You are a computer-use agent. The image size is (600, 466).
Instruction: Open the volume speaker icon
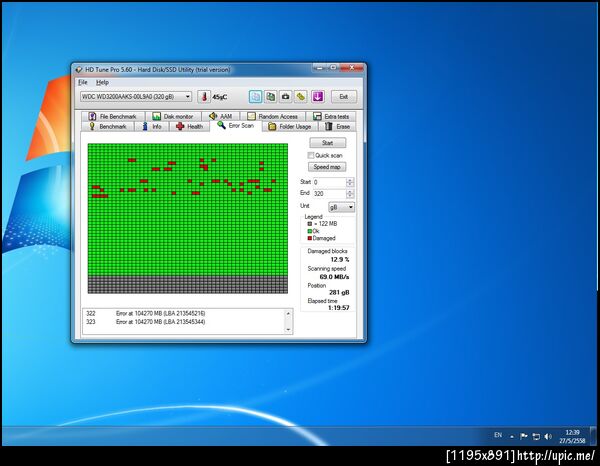(x=548, y=436)
